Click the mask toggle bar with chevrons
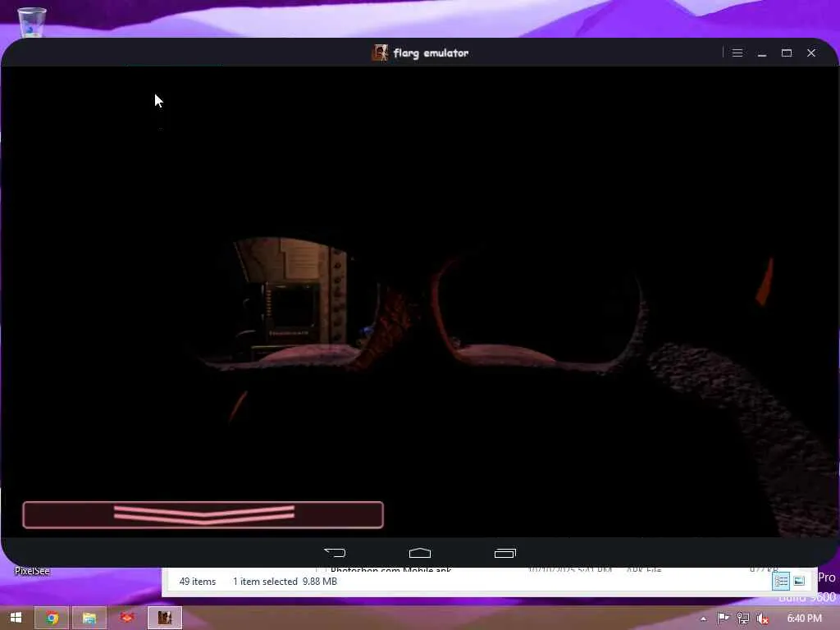The width and height of the screenshot is (840, 630). click(203, 515)
